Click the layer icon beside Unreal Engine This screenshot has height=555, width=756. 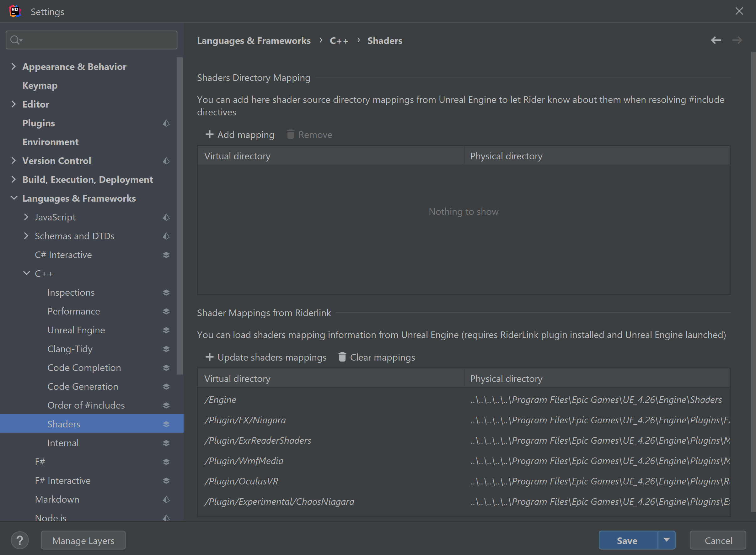coord(166,330)
